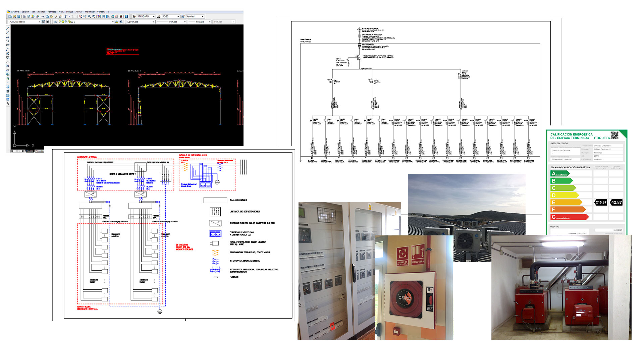Select the Polygon draw tool

tap(8, 41)
